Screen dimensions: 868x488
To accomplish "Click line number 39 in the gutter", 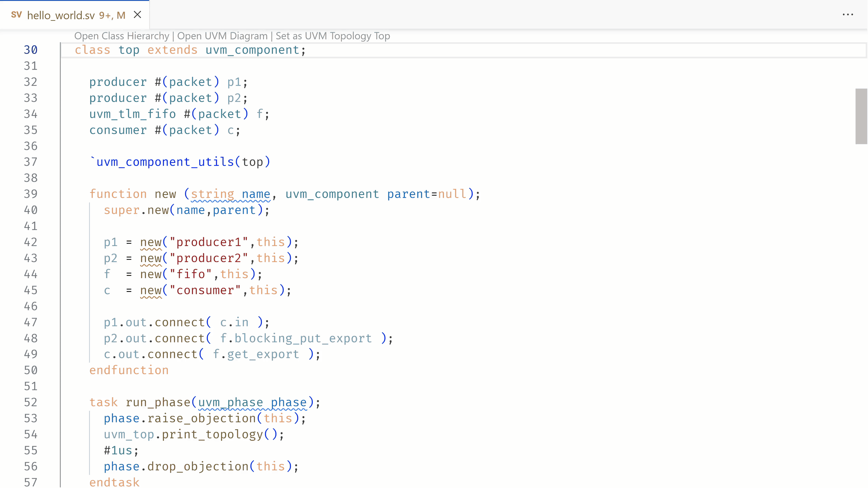I will (31, 194).
